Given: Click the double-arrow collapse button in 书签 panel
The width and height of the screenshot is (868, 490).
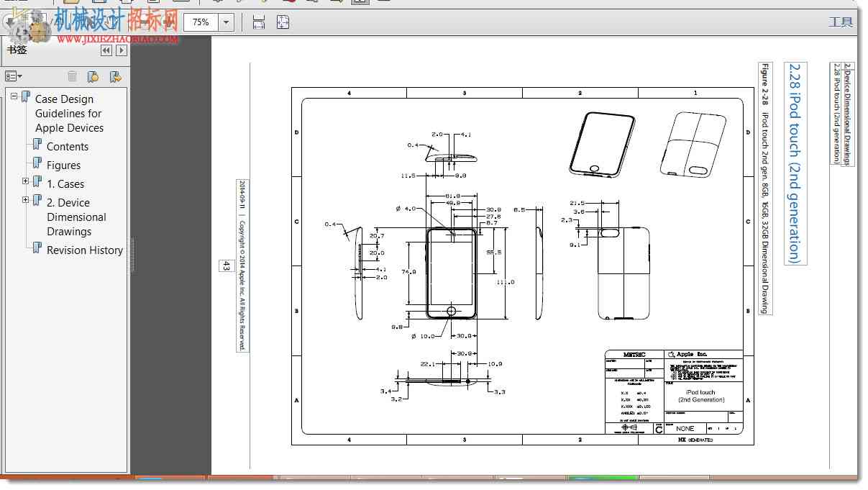Looking at the screenshot, I should [106, 50].
